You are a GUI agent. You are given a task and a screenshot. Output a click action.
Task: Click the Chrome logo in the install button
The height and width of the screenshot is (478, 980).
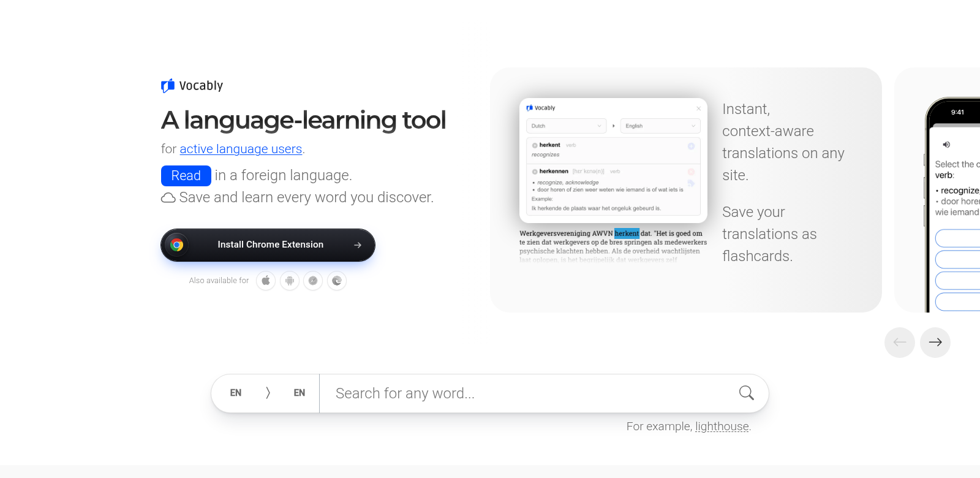pyautogui.click(x=177, y=245)
